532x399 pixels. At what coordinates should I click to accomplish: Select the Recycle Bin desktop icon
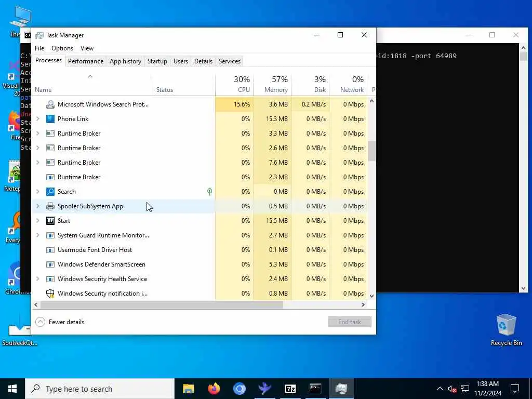pos(506,330)
